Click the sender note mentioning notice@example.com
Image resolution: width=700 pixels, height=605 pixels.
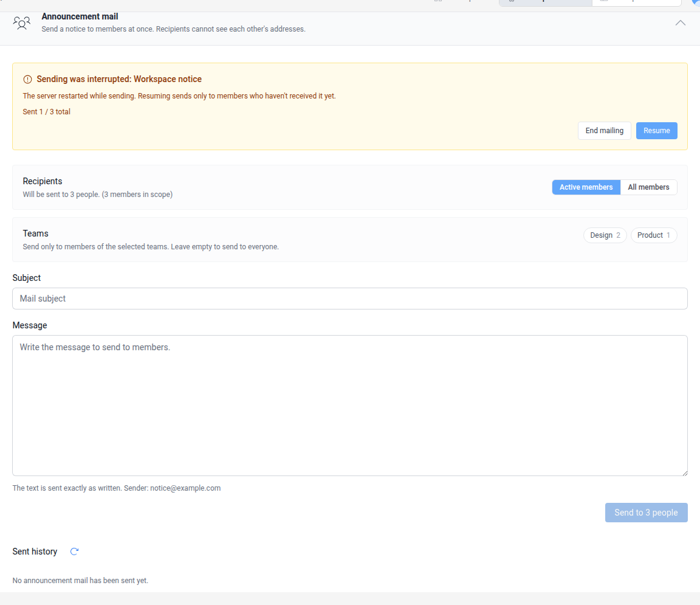pyautogui.click(x=117, y=488)
